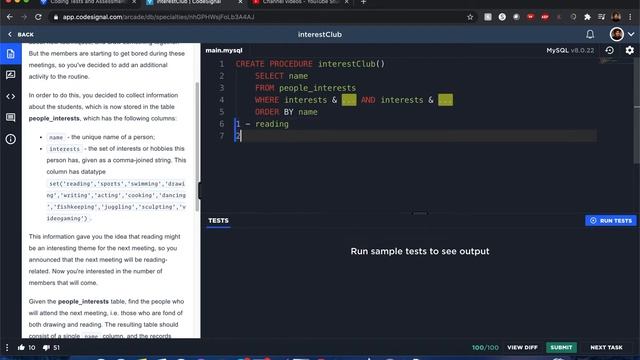Go to NEXT TASK

(x=607, y=347)
